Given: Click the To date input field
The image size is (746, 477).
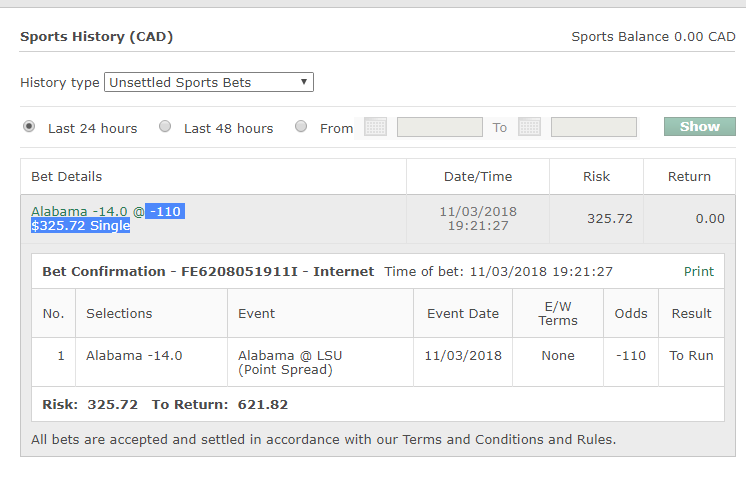Looking at the screenshot, I should 593,127.
